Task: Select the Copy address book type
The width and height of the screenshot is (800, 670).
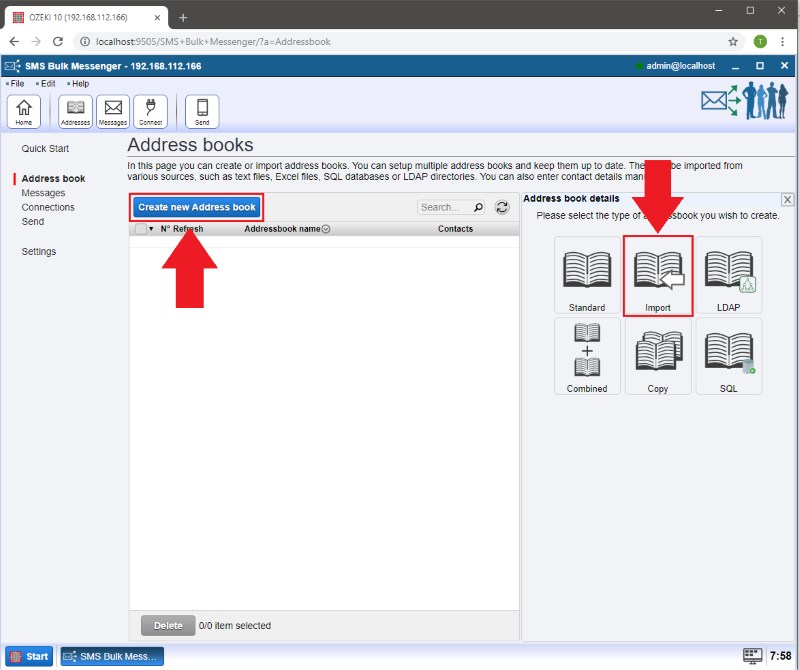Action: 658,355
